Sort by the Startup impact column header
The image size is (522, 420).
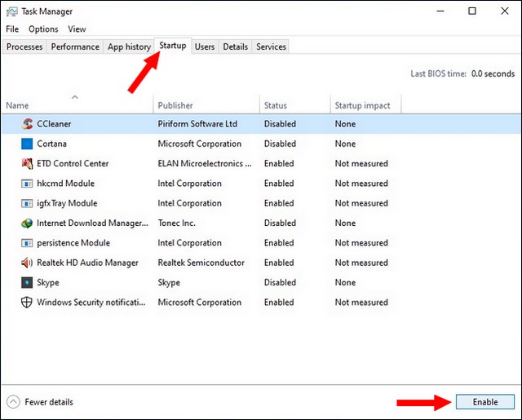pos(366,104)
